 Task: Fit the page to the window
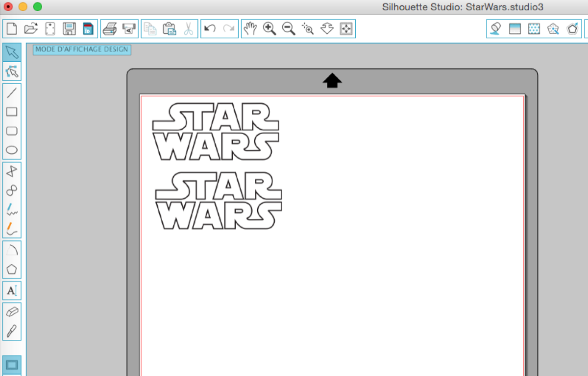point(346,28)
